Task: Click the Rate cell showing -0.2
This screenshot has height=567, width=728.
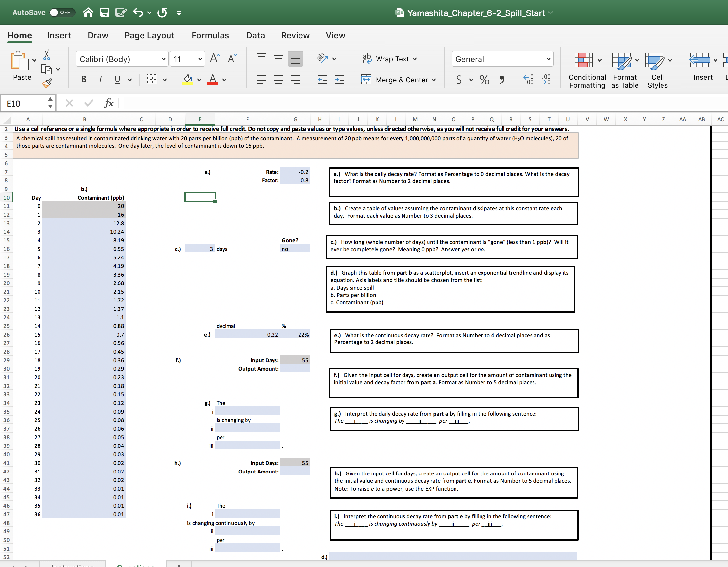Action: click(295, 172)
